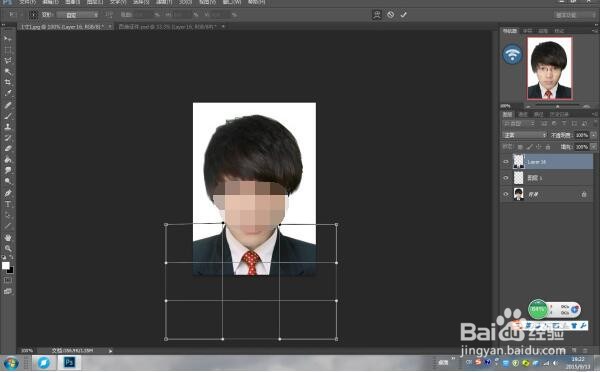
Task: Click the Photoshop taskbar button
Action: [x=69, y=362]
